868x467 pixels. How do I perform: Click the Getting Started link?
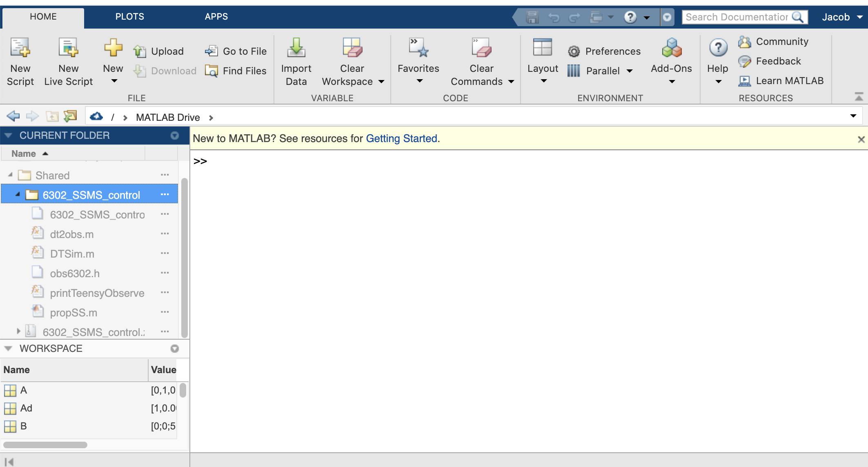[x=401, y=139]
